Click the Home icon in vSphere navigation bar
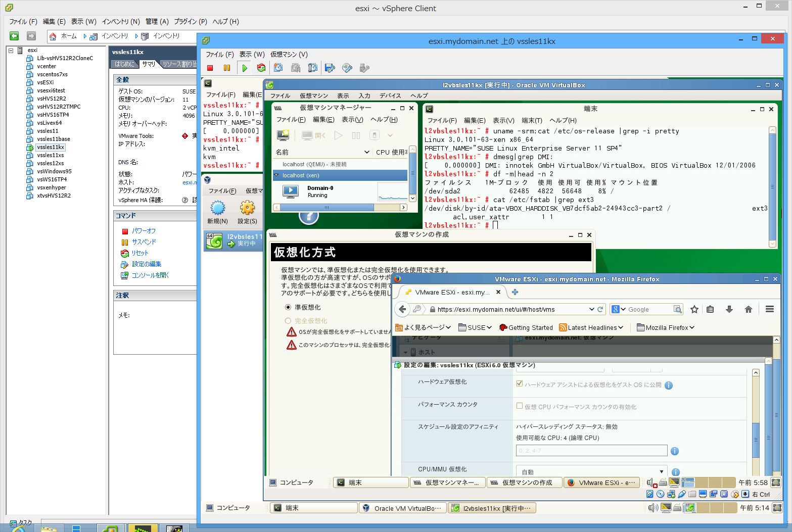792x532 pixels. tap(53, 36)
